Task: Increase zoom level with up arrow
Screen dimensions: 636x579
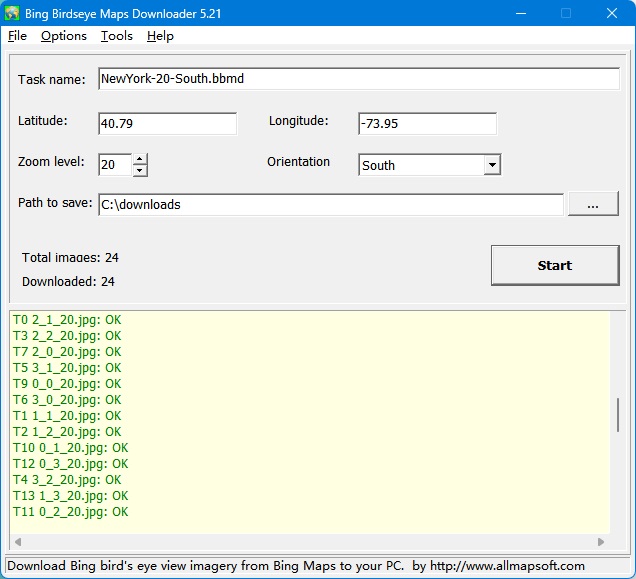Action: [140, 159]
